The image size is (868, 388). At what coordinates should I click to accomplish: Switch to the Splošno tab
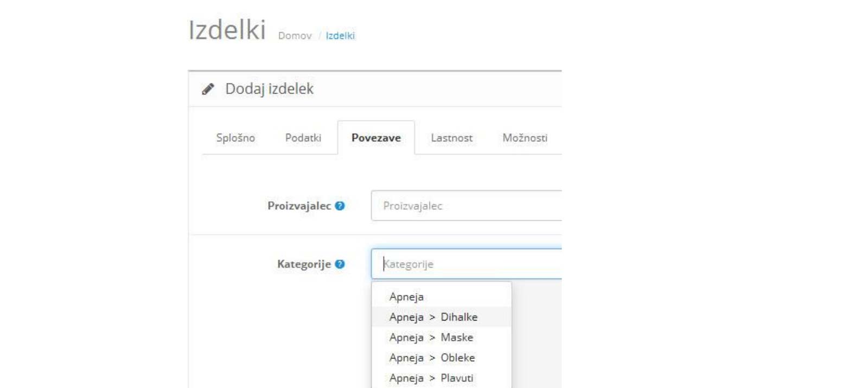235,138
